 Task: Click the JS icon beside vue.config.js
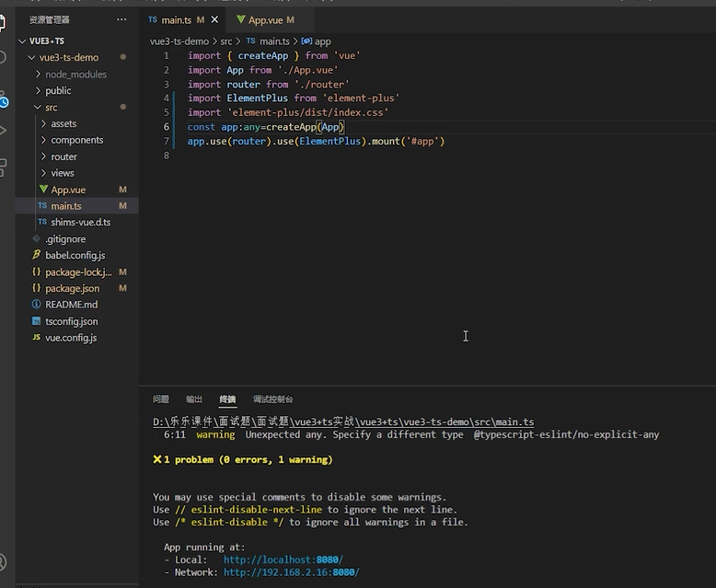point(37,338)
